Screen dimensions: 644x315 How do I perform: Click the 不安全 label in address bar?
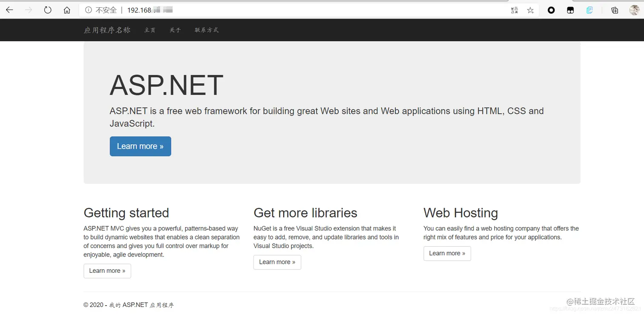click(x=106, y=10)
